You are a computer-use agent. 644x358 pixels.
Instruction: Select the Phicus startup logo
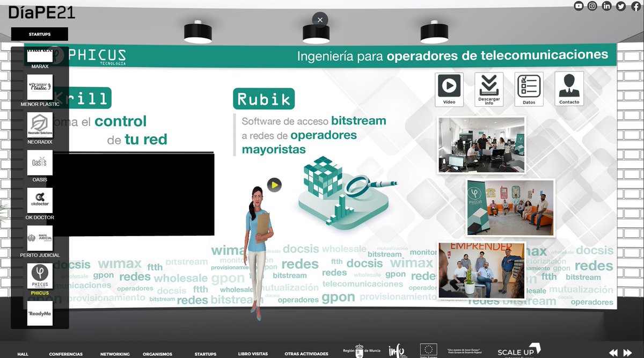40,276
